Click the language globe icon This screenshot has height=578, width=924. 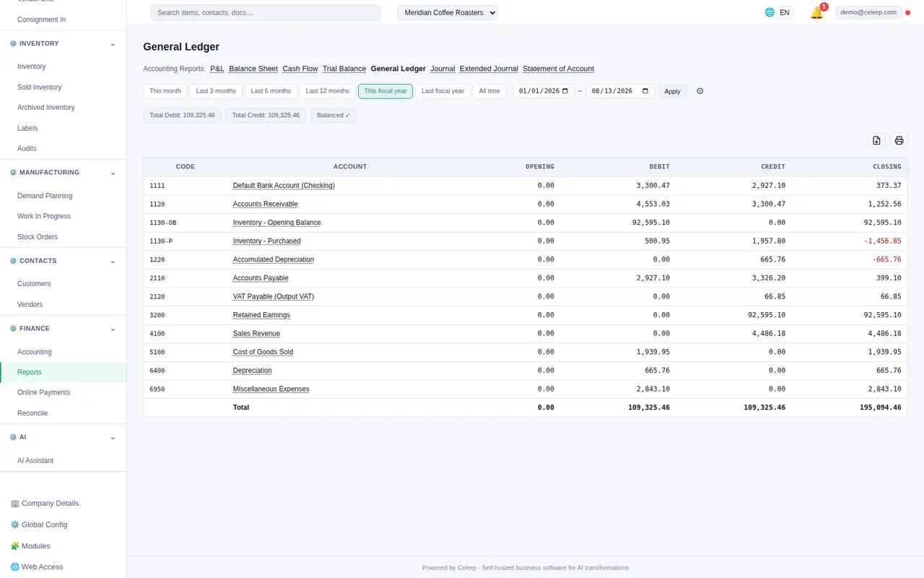[770, 12]
